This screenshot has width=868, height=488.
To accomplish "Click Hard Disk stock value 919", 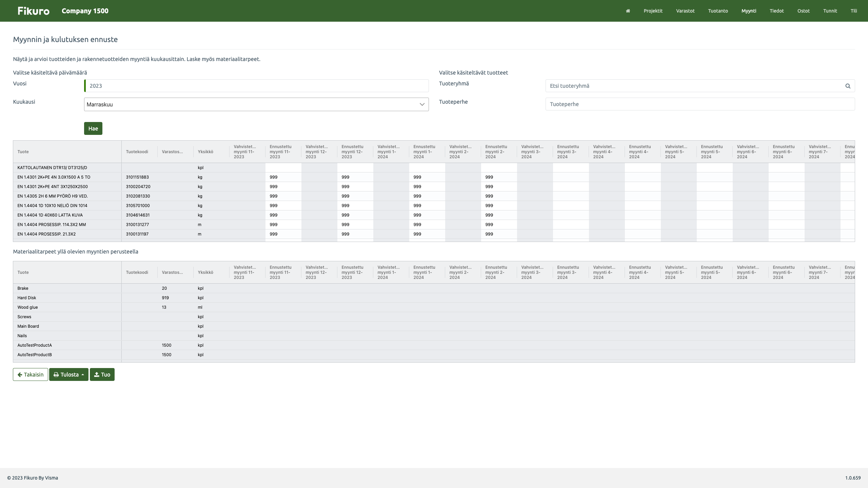I will (165, 298).
